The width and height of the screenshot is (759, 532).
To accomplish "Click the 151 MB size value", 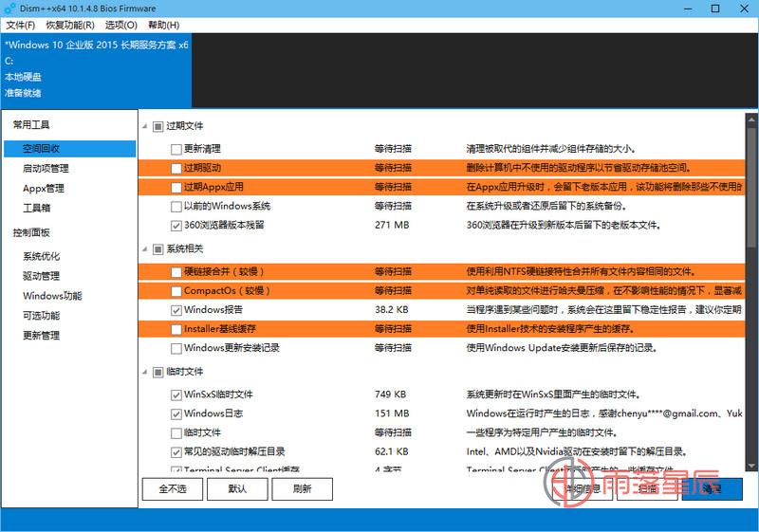I will pos(392,413).
